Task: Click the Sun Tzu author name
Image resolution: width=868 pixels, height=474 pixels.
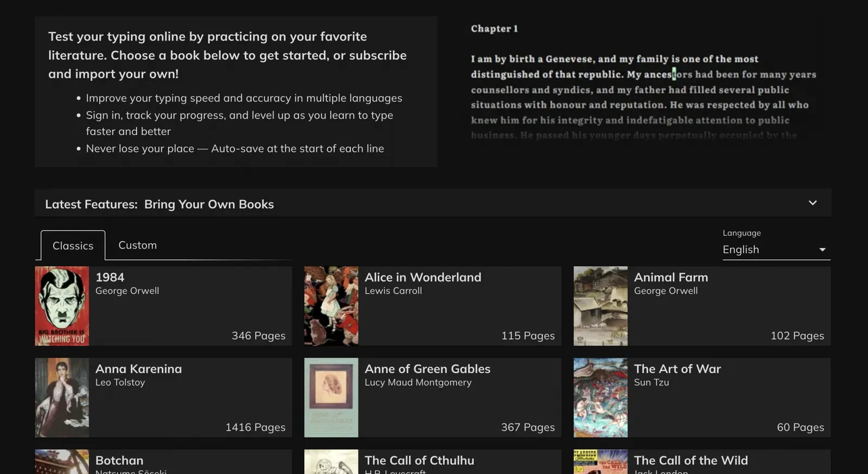Action: (x=652, y=382)
